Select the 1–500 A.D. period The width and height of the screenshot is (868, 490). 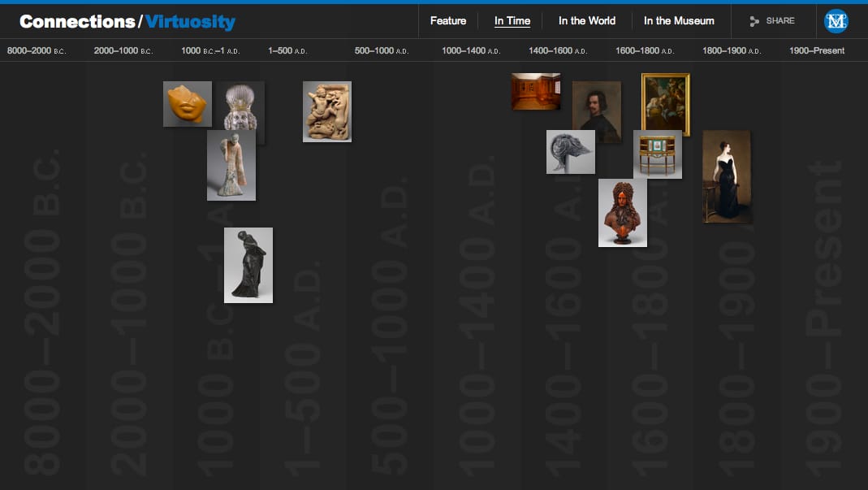click(x=287, y=50)
